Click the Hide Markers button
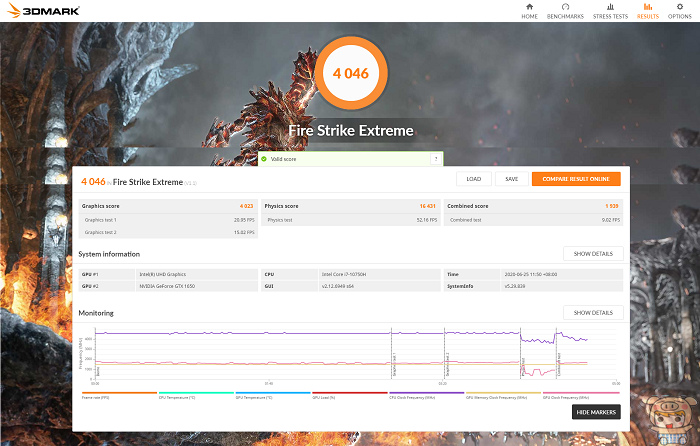Screen dimensions: 700x446 [597, 412]
